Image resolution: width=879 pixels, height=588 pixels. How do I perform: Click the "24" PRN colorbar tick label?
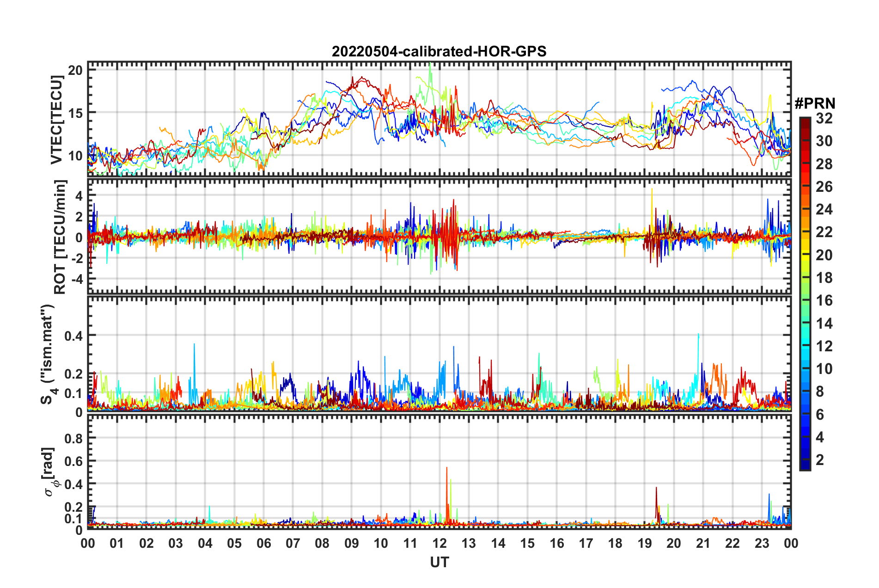(824, 209)
